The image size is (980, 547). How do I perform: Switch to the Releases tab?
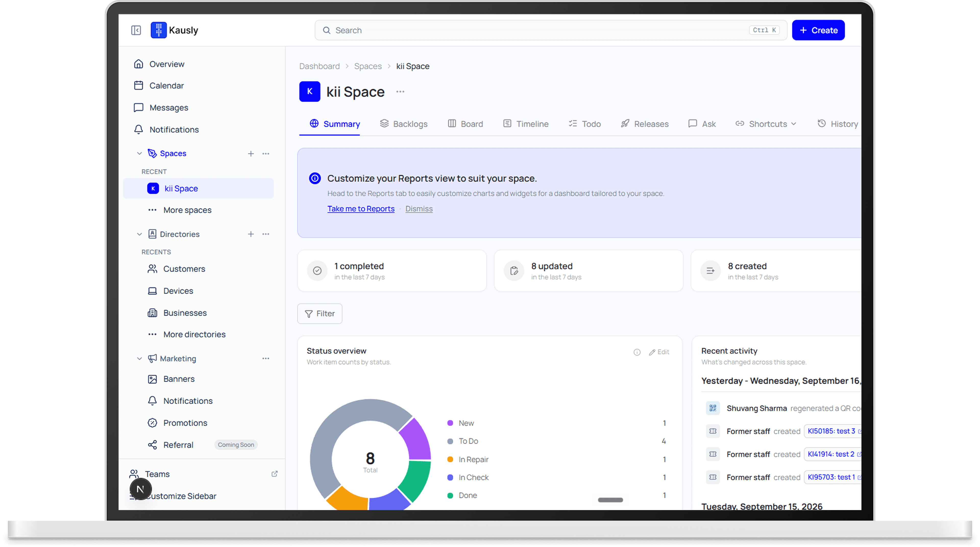coord(644,124)
